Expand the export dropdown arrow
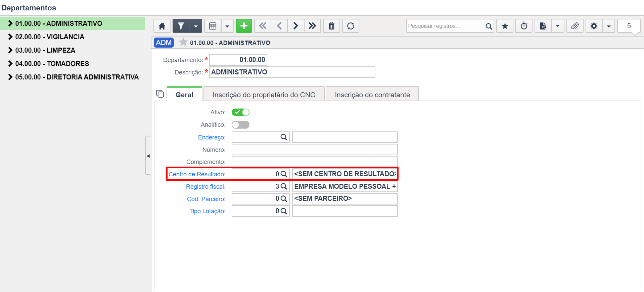644x292 pixels. [558, 26]
